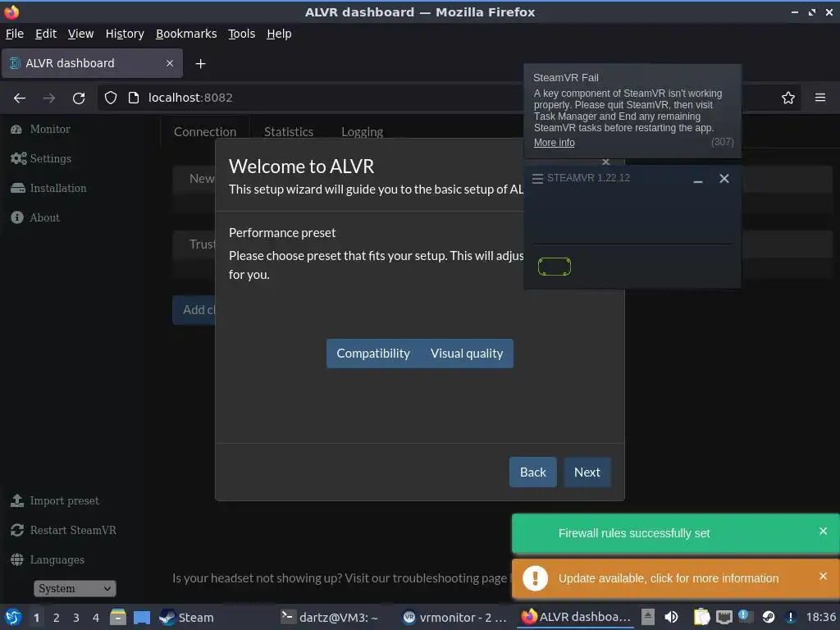Dismiss the Firewall rules notification

[823, 531]
